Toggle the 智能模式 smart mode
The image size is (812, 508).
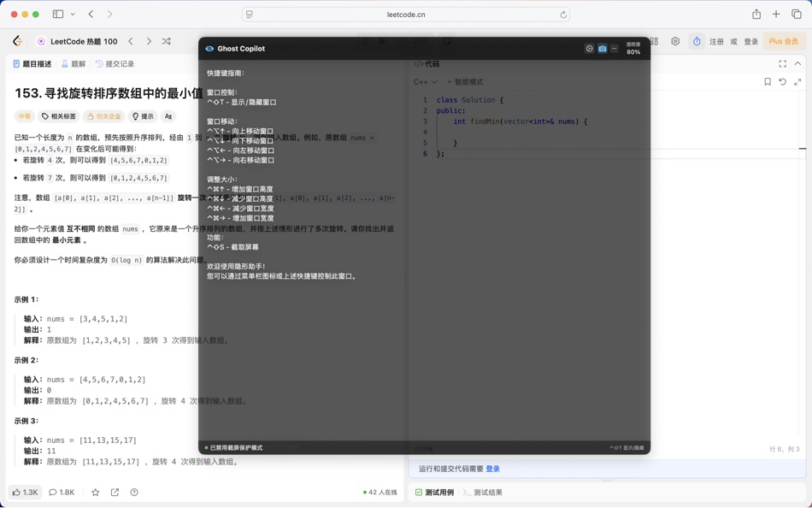coord(465,82)
